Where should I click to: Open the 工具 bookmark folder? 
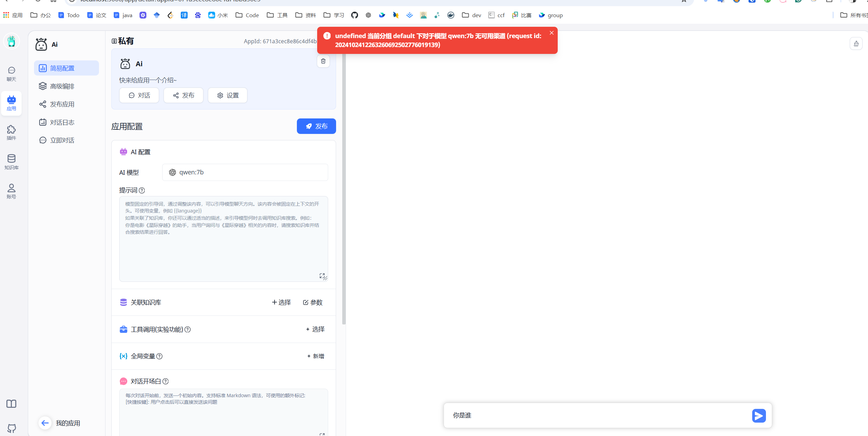tap(277, 15)
